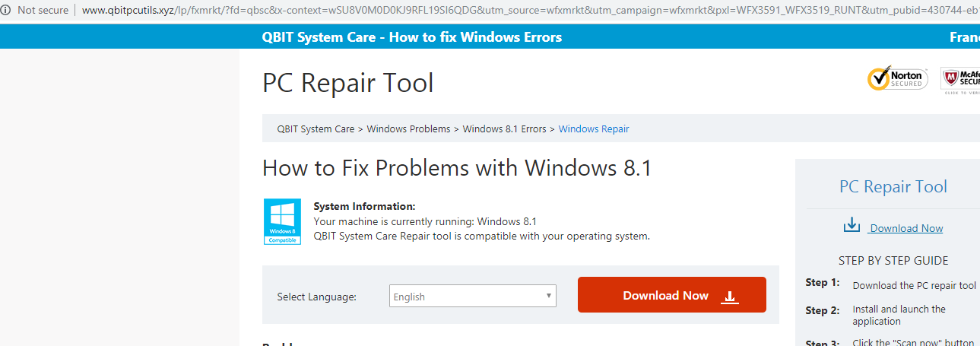This screenshot has height=346, width=980.
Task: Click the Norton Secured badge
Action: tap(897, 78)
